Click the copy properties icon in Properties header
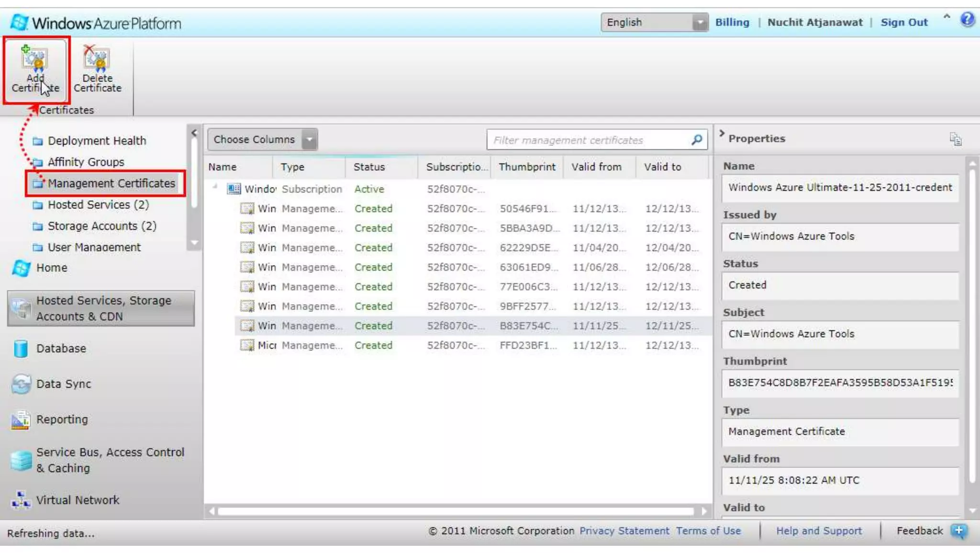980x553 pixels. tap(955, 139)
